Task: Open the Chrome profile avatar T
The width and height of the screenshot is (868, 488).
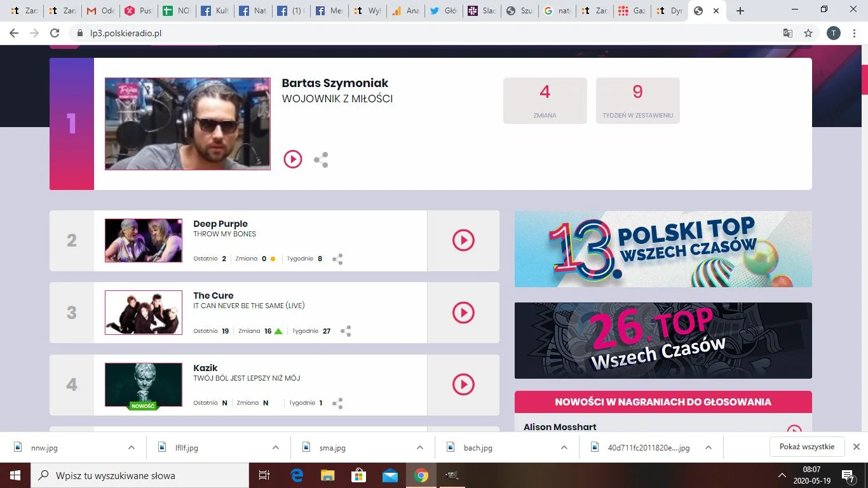Action: pos(833,33)
